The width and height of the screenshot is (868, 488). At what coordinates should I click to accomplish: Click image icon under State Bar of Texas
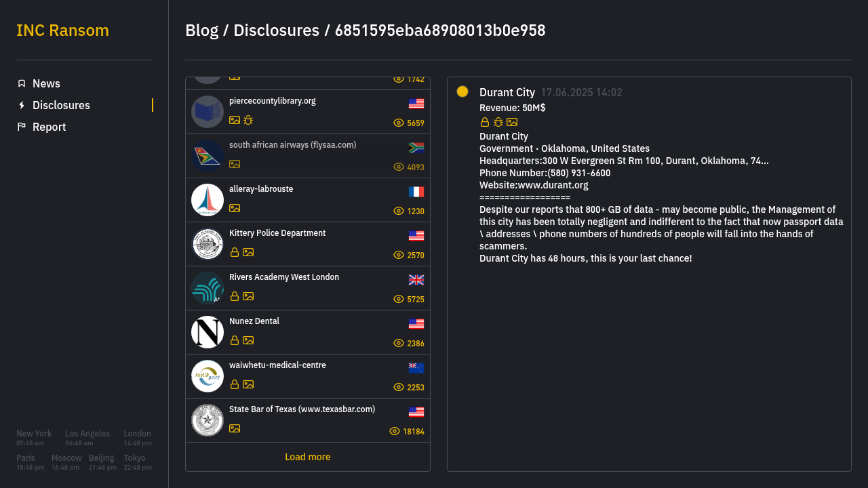(235, 428)
